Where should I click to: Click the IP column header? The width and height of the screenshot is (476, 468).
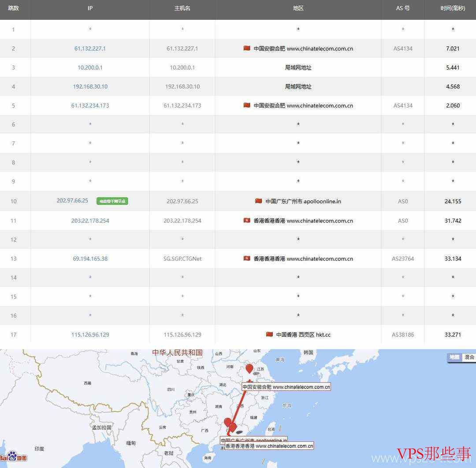coord(90,8)
